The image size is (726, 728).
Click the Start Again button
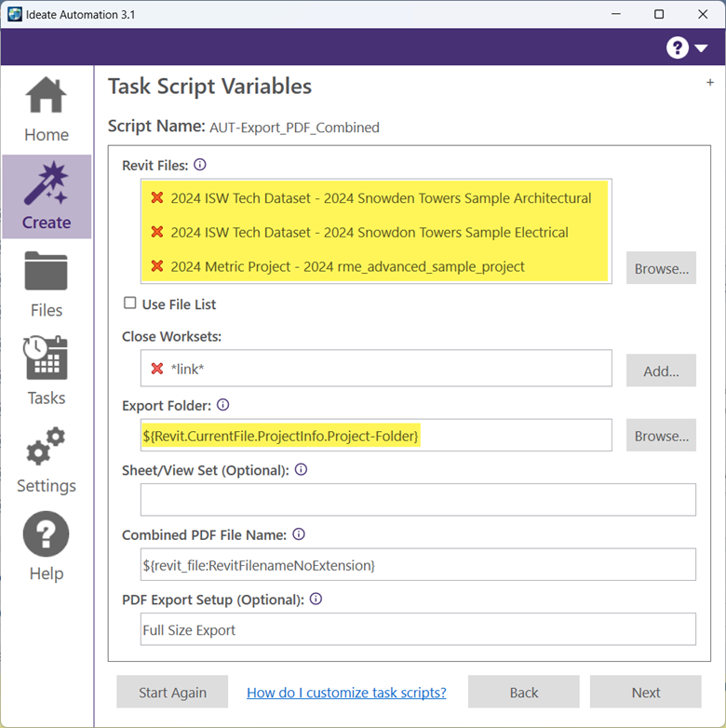coord(172,692)
